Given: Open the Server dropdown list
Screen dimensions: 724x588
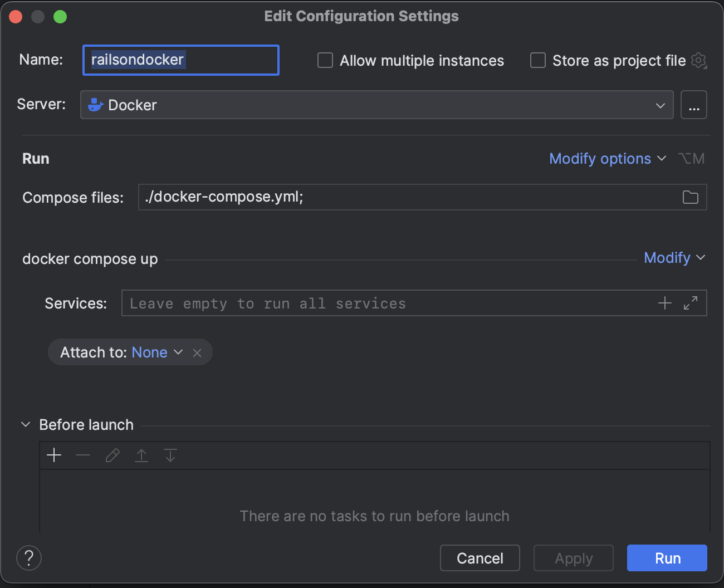Looking at the screenshot, I should pos(377,105).
